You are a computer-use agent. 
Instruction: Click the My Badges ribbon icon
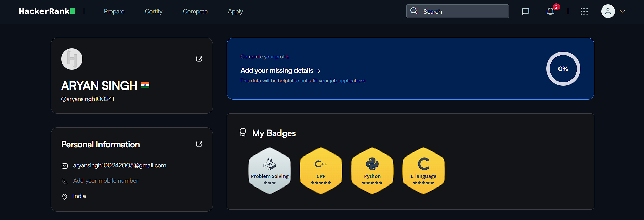point(243,133)
